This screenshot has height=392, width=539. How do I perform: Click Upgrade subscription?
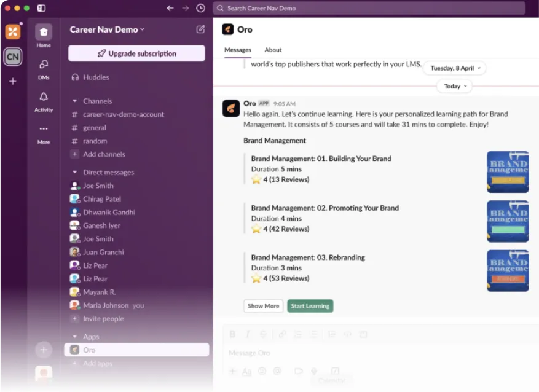pos(137,53)
